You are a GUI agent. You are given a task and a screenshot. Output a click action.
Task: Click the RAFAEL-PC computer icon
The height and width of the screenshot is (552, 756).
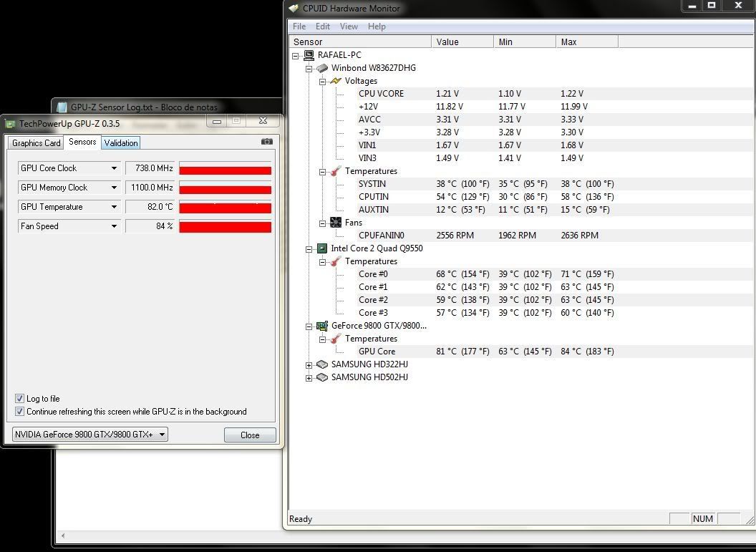coord(309,55)
